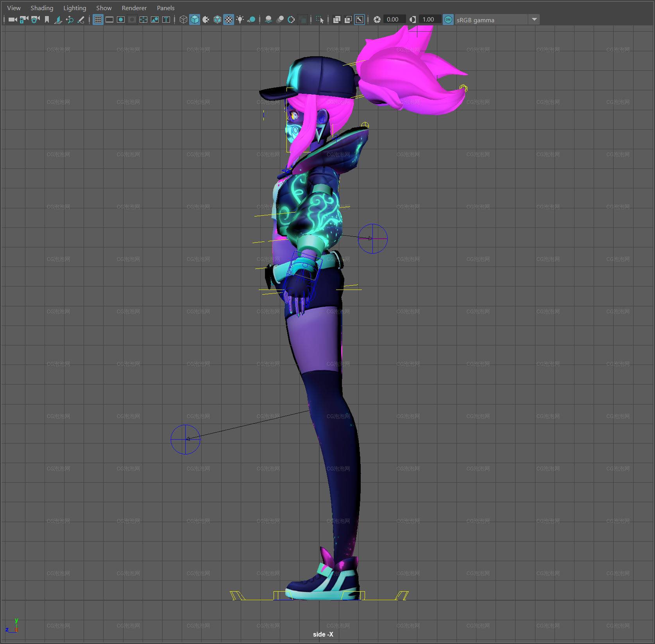Select the Grease Pencil tool icon
Screen dimensions: 655x644
click(81, 20)
